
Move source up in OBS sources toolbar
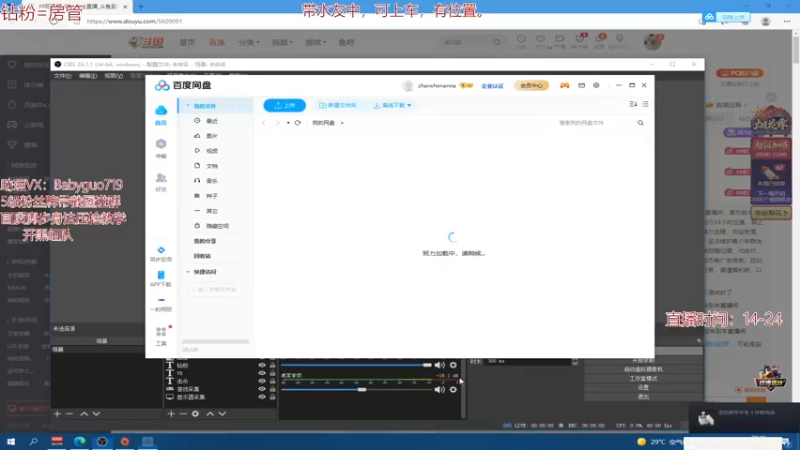[x=210, y=413]
